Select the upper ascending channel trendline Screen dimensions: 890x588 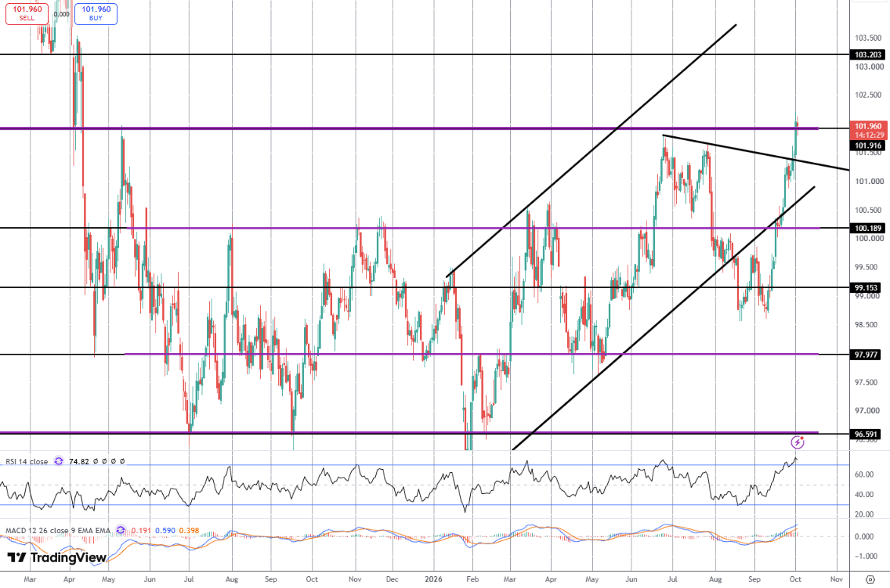tap(590, 151)
